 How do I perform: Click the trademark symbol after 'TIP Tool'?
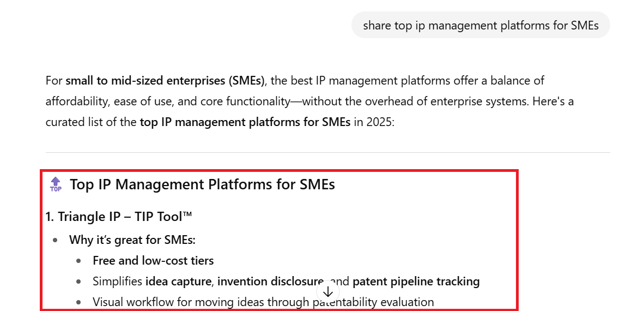pos(187,214)
